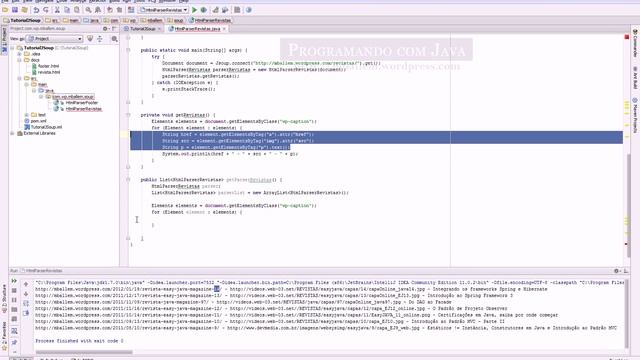Click the up arrow in Run console toolbar
Screen dimensions: 640x360
pyautogui.click(x=26, y=284)
